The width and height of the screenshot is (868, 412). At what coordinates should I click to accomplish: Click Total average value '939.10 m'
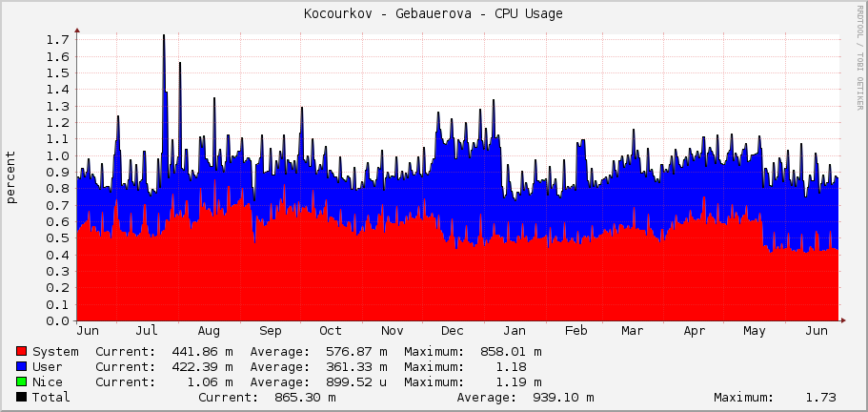coord(563,397)
